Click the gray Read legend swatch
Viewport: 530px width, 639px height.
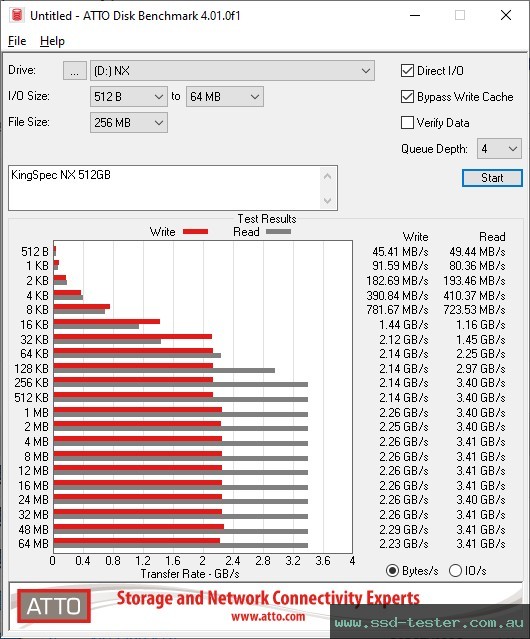point(278,231)
